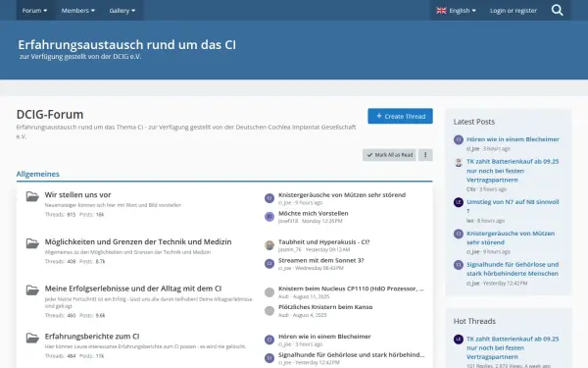The width and height of the screenshot is (588, 368).
Task: Click avatar beside Hören wie in einem Blecheimer in forum list
Action: (x=269, y=340)
